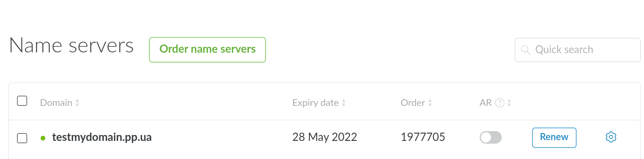Click the green status dot before domain
The image size is (644, 159).
[43, 138]
